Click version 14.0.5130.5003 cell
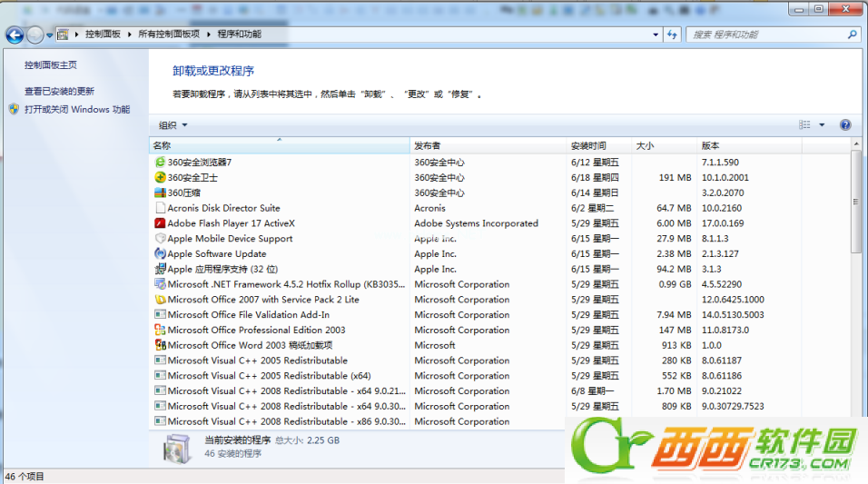Screen dimensions: 868x484 [x=733, y=314]
